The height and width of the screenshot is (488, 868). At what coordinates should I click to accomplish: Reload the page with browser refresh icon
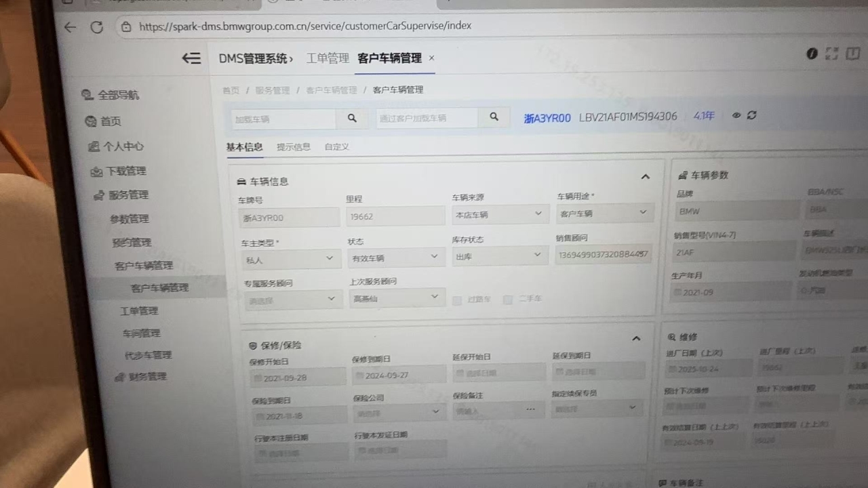[x=96, y=27]
